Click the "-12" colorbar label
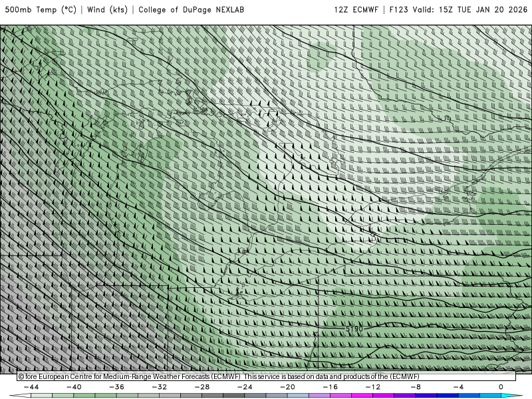The image size is (532, 399). (373, 387)
